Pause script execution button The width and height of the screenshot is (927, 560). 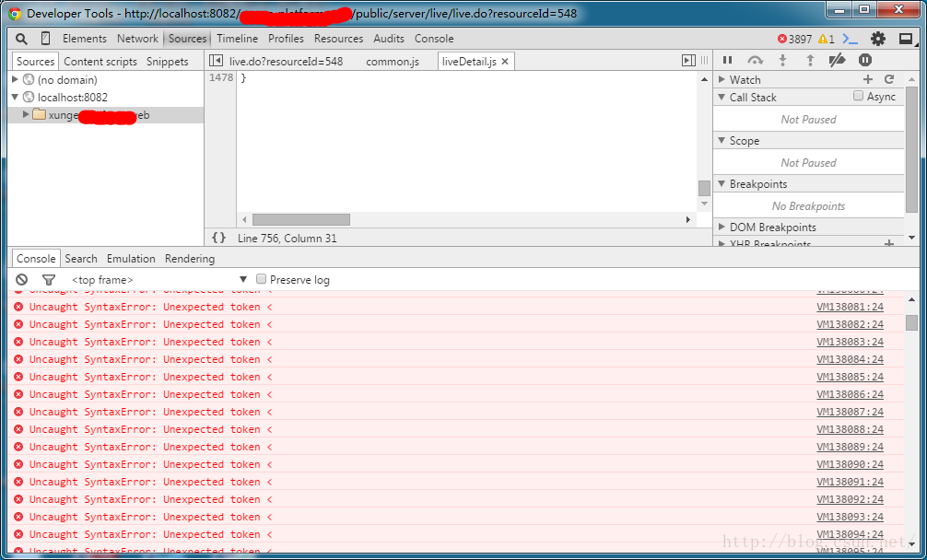[x=728, y=60]
